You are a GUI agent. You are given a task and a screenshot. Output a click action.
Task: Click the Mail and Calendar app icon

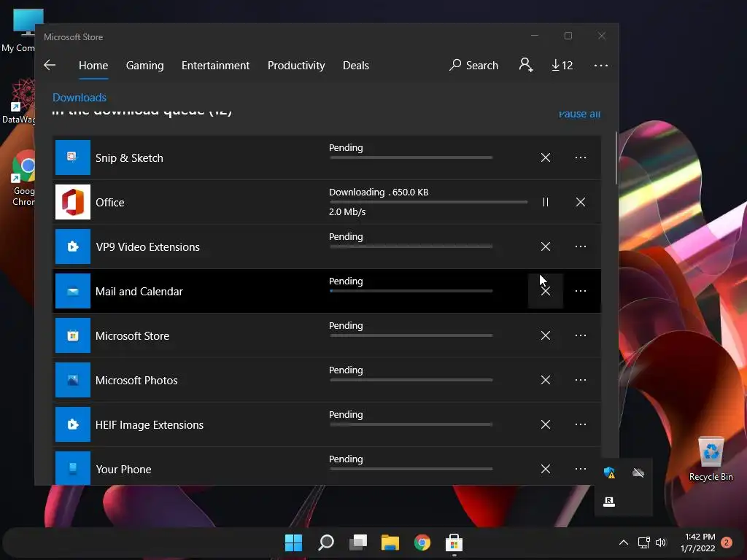coord(73,291)
